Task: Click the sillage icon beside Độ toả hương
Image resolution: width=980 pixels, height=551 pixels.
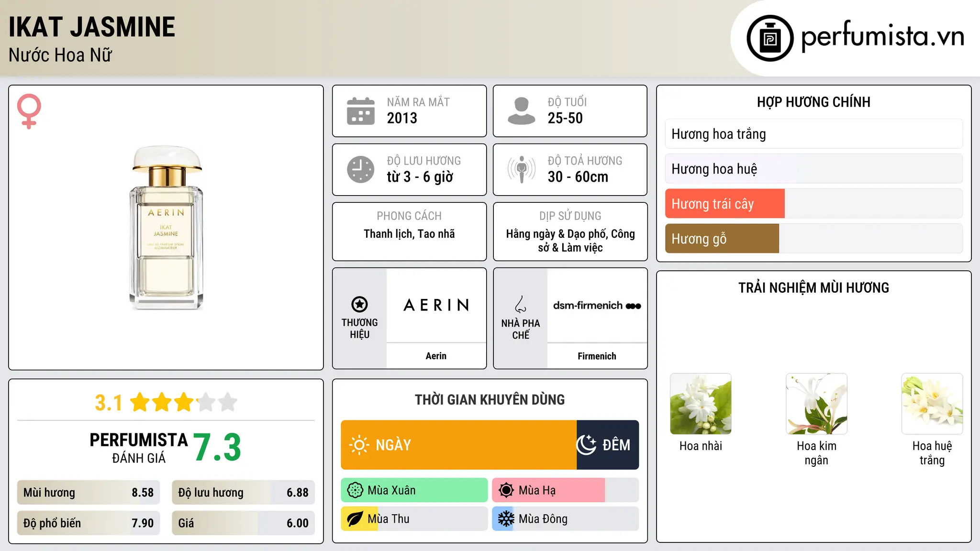Action: pyautogui.click(x=521, y=169)
